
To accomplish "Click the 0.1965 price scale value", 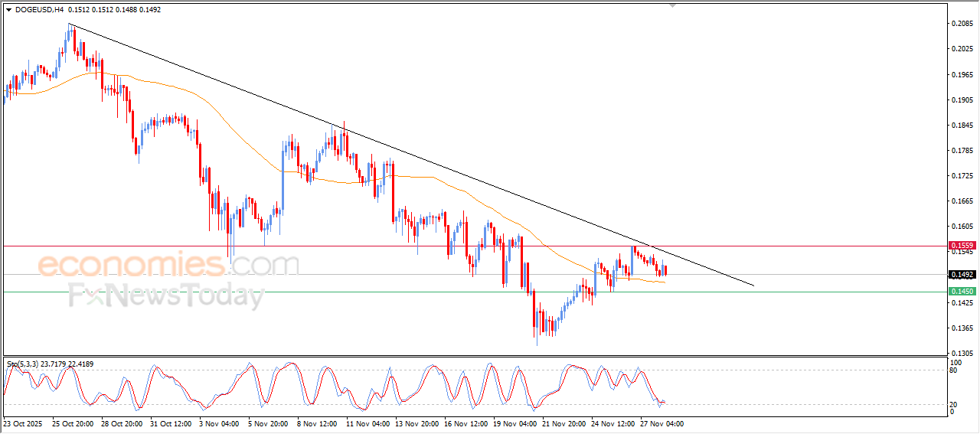I will (962, 75).
